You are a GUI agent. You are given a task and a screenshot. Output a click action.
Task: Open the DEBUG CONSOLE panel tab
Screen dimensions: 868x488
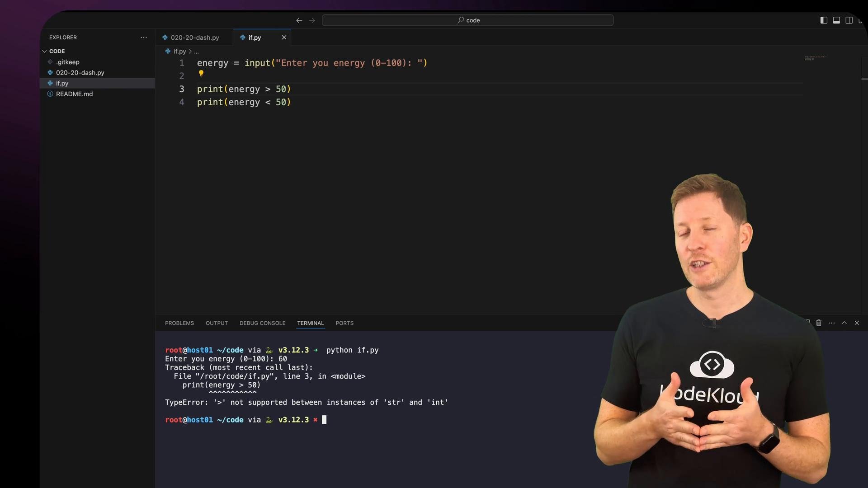click(262, 323)
